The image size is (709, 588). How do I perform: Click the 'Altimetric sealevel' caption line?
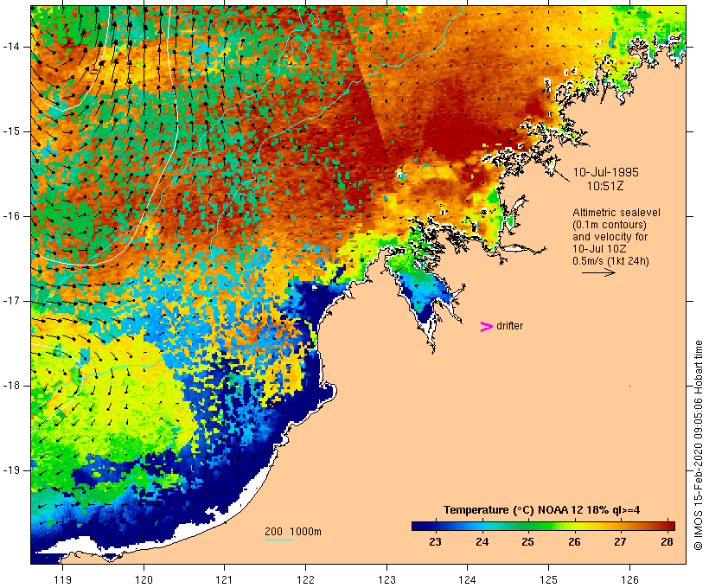click(616, 213)
